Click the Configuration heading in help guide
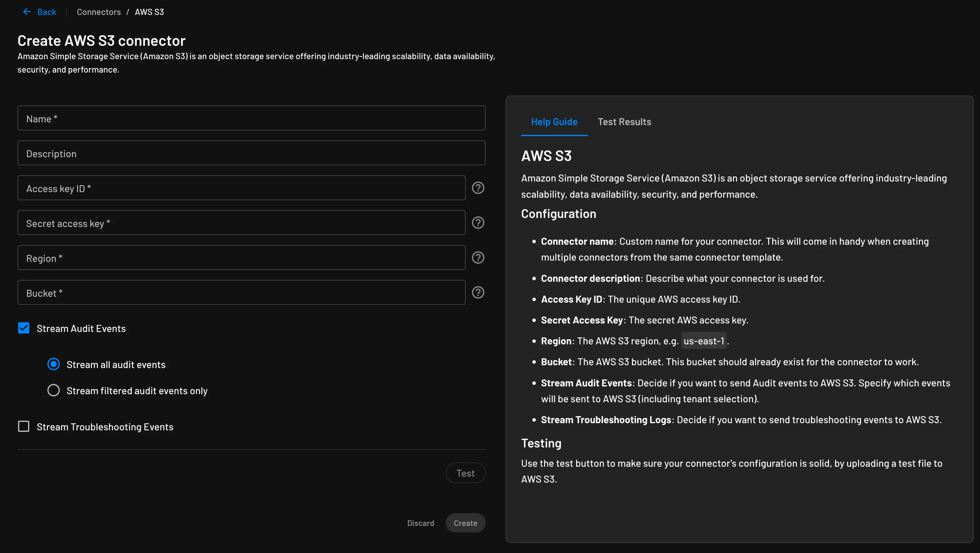Viewport: 980px width, 553px height. click(558, 214)
